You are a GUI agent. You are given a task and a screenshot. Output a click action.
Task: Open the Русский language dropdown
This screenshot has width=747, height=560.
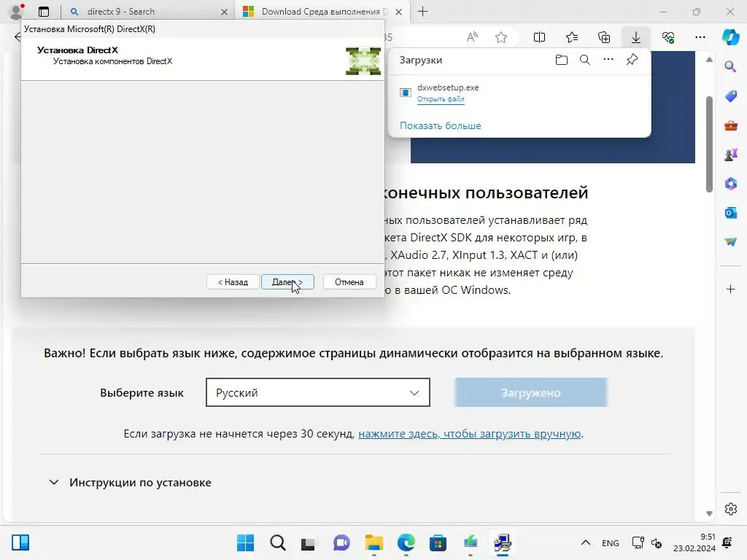(x=318, y=392)
